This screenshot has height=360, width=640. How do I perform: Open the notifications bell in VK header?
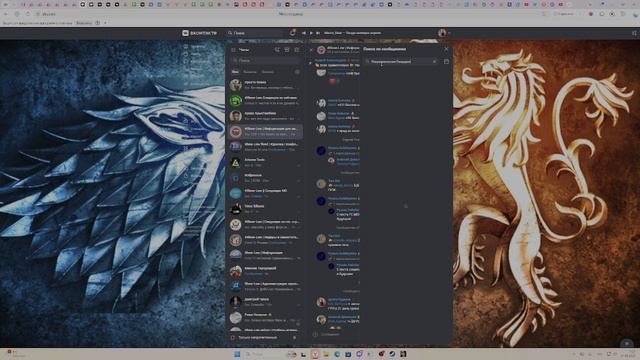coord(292,33)
